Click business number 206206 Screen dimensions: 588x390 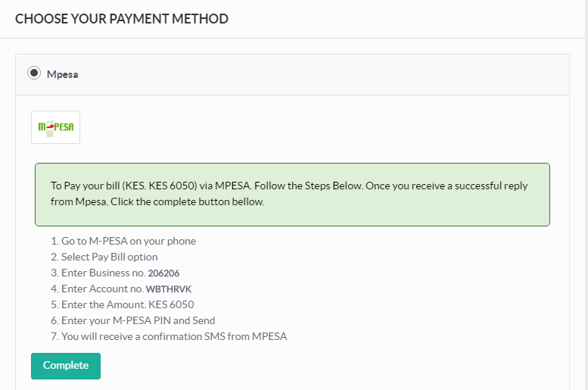click(166, 273)
